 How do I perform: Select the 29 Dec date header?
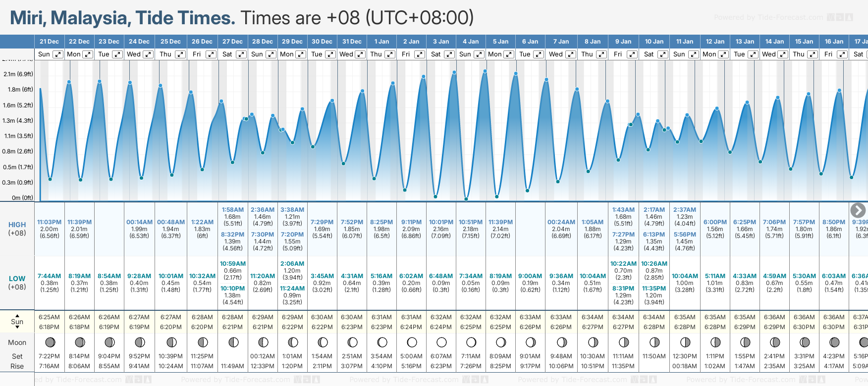[292, 42]
